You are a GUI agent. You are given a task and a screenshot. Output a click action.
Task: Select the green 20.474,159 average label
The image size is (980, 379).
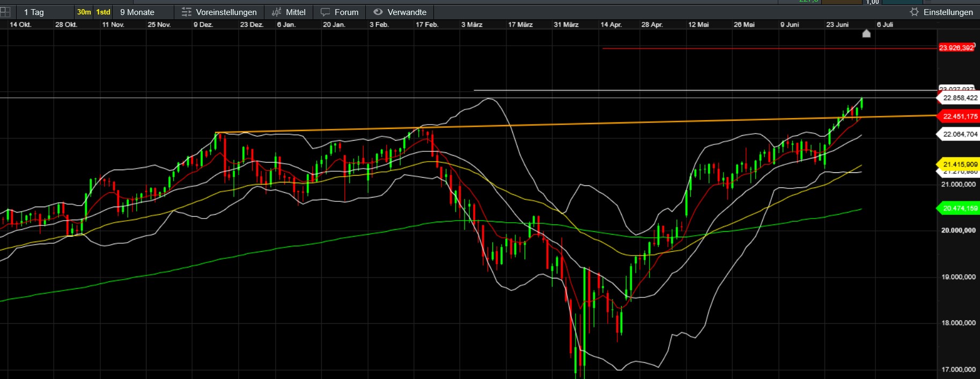[x=960, y=208]
